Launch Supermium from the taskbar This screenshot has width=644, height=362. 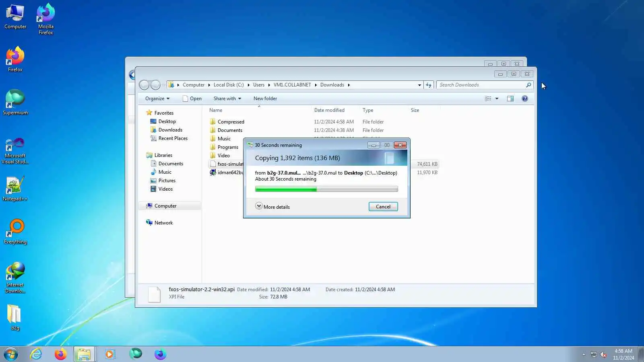click(x=135, y=354)
